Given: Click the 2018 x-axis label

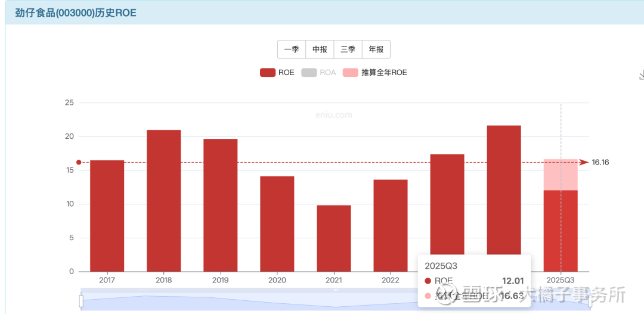Looking at the screenshot, I should pos(164,281).
